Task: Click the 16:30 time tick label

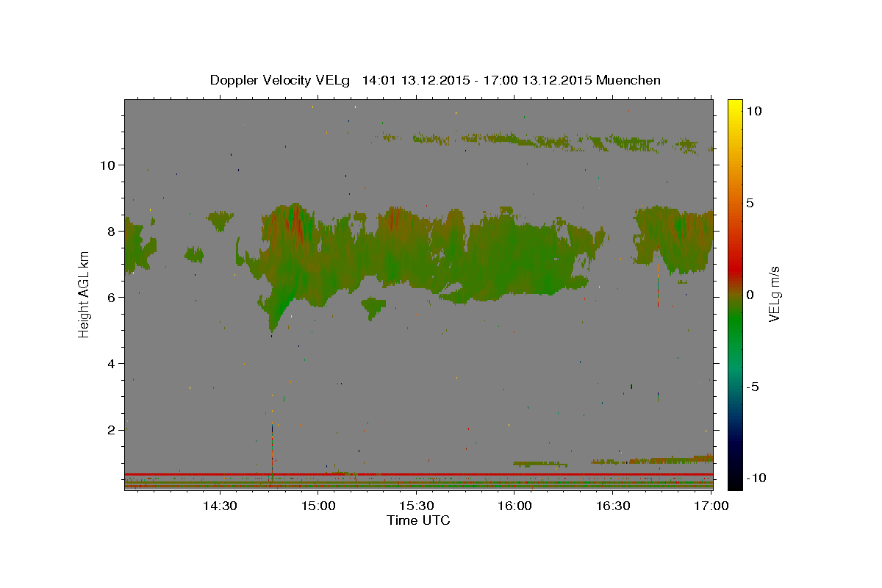Action: 613,506
